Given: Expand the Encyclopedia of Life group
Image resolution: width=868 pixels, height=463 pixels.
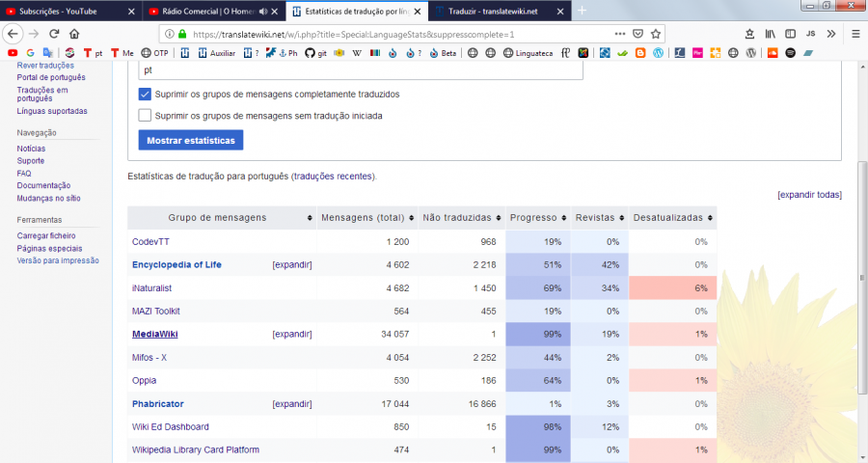Looking at the screenshot, I should click(x=291, y=264).
